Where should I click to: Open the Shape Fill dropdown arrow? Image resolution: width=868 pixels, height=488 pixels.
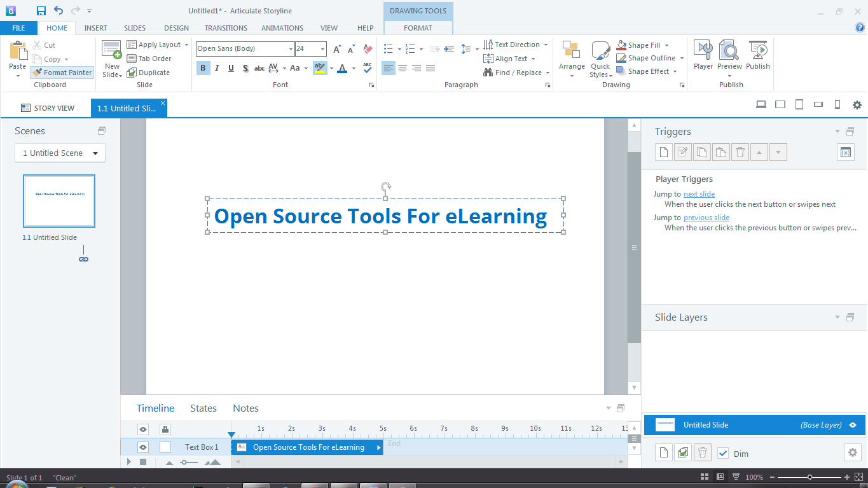[667, 45]
